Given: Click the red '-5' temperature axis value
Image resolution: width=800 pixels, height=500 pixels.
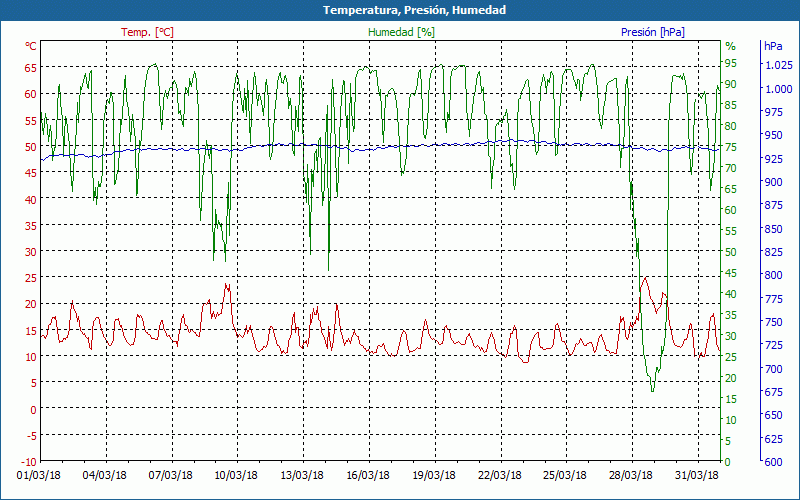Looking at the screenshot, I should [31, 435].
